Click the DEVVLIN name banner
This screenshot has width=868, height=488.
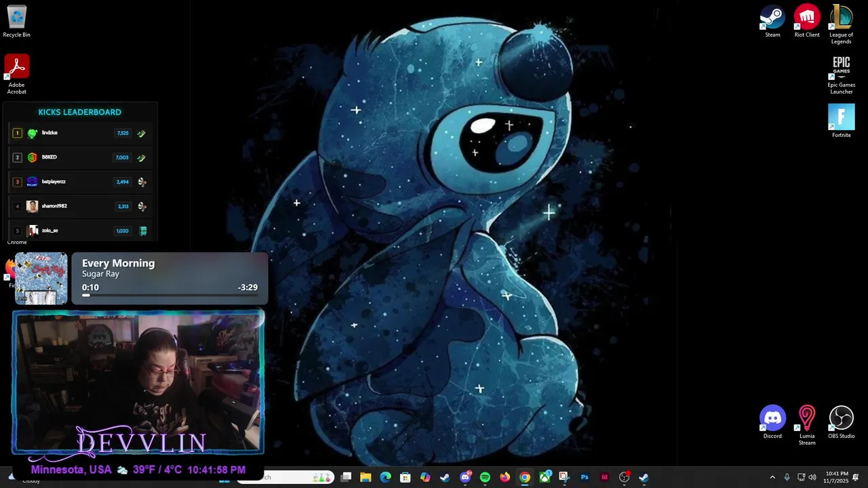pyautogui.click(x=141, y=443)
